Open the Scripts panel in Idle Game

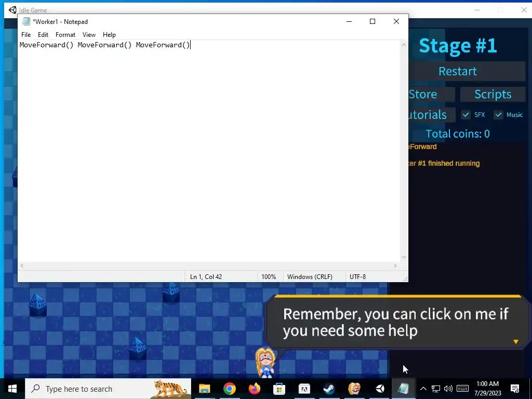coord(493,94)
